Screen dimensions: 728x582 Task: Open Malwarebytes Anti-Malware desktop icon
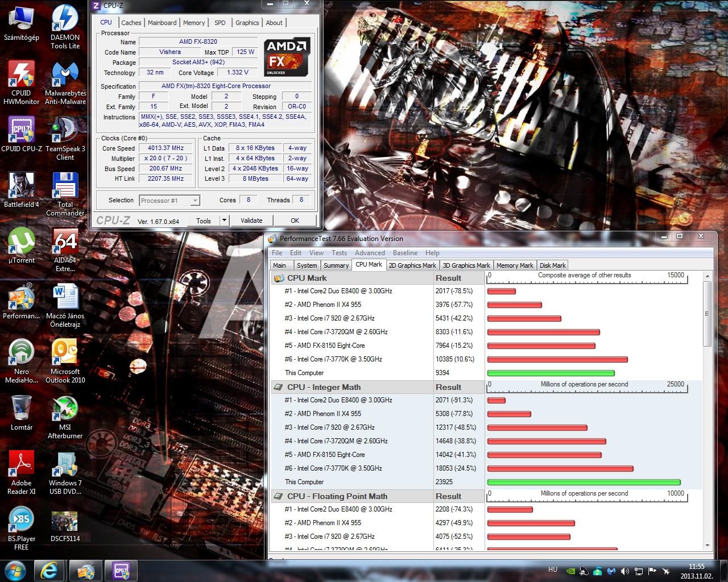[65, 83]
